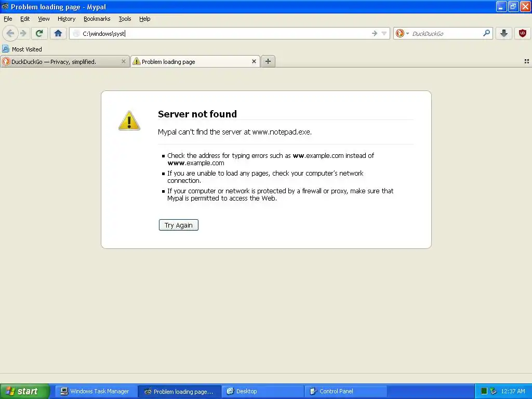Open the Downloads panel
Viewport: 532px width, 399px height.
[504, 33]
